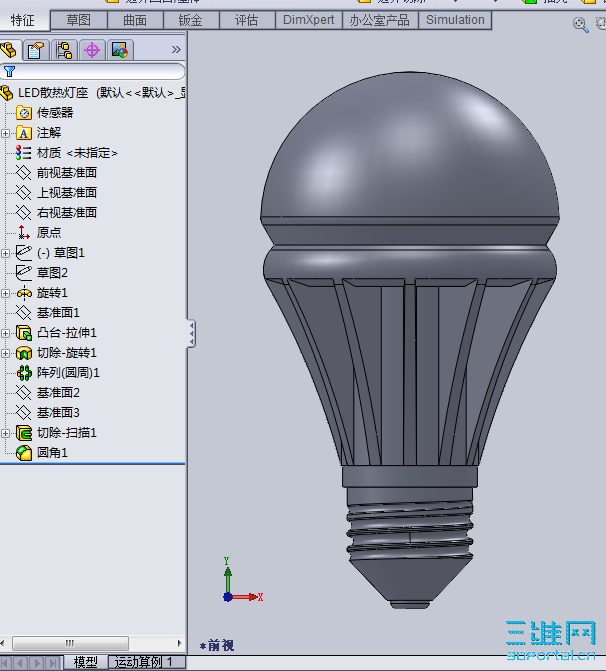Expand the 旋转1 feature node
This screenshot has height=671, width=606.
click(5, 294)
